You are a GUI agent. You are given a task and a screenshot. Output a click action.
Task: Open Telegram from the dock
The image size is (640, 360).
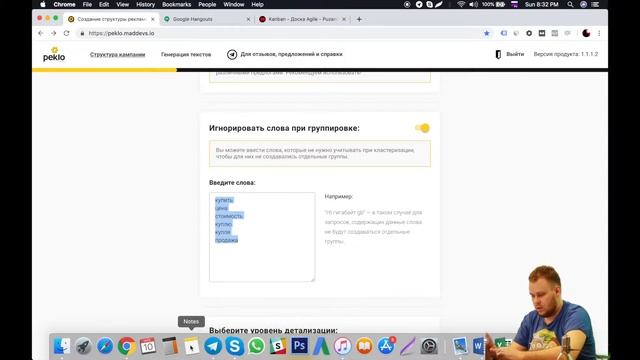[x=213, y=346]
